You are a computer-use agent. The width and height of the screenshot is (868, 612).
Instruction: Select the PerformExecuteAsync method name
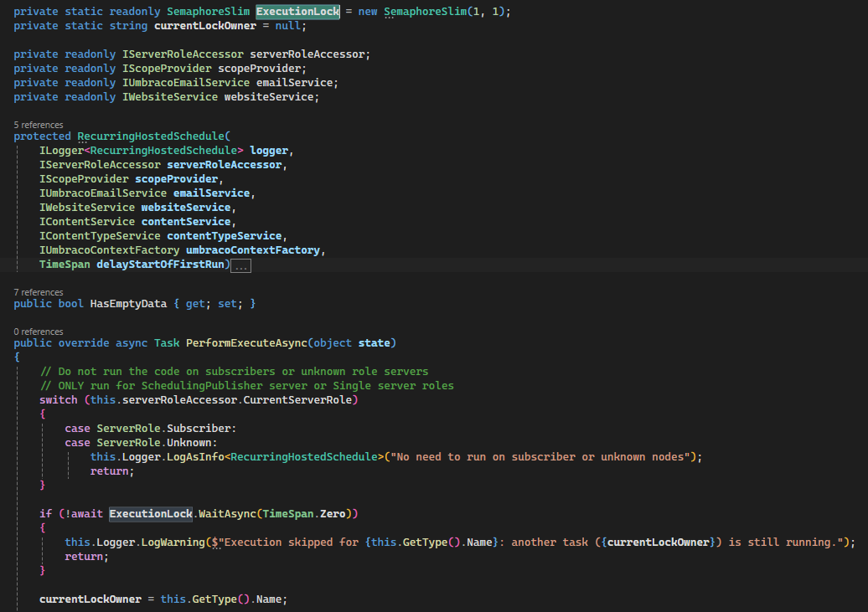tap(246, 343)
